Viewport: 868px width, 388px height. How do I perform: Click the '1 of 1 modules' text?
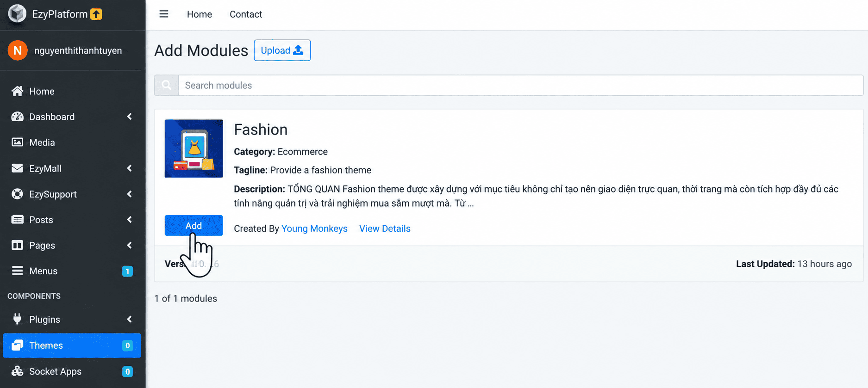[x=186, y=298]
